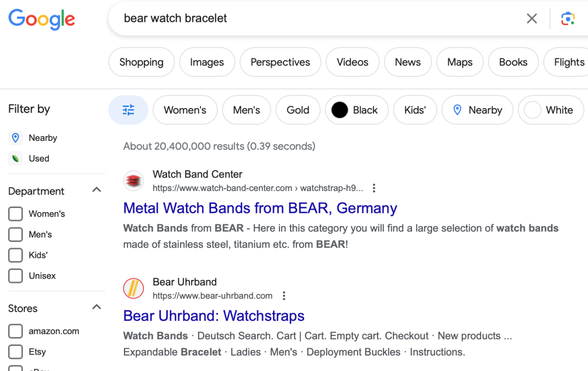The image size is (588, 371).
Task: Clear the search query with X icon
Action: 531,18
